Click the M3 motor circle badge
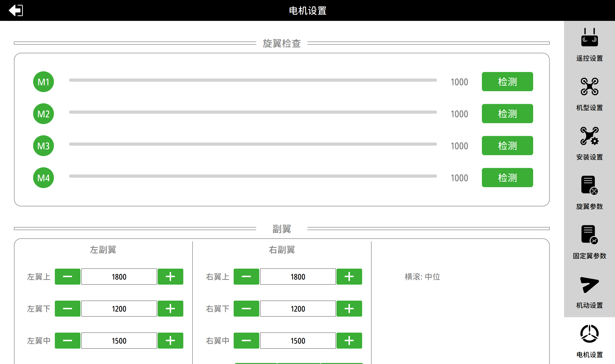Viewport: 615px width, 364px height. [43, 146]
